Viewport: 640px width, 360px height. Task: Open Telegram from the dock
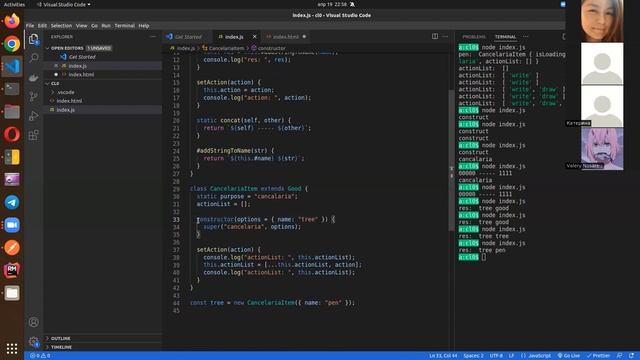[x=12, y=202]
